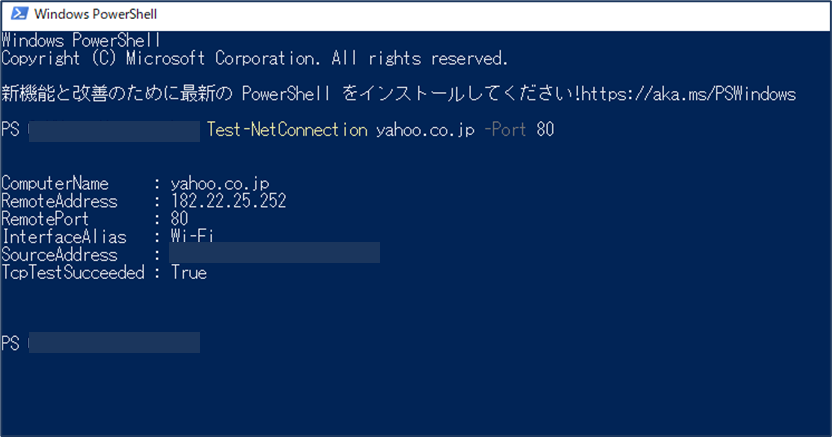Click the TcpTestSucceeded value True
The image size is (832, 437).
coord(188,273)
